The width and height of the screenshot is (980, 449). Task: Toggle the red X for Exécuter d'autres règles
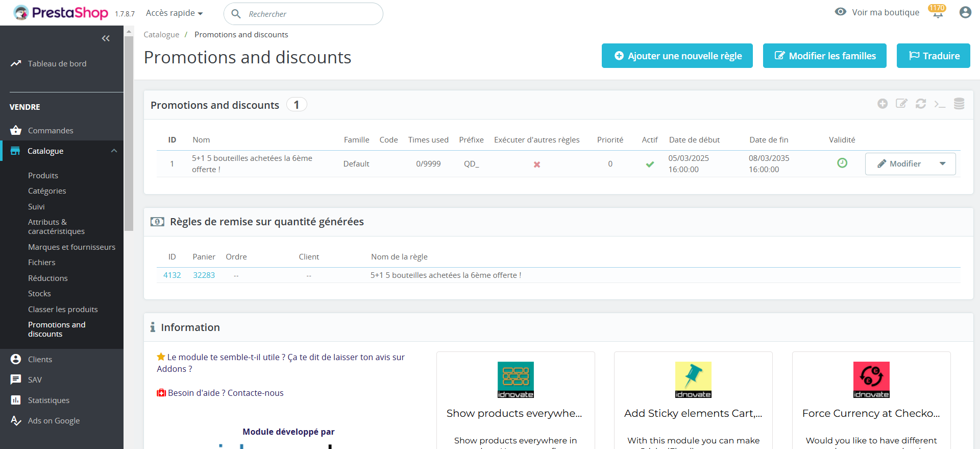pyautogui.click(x=537, y=164)
